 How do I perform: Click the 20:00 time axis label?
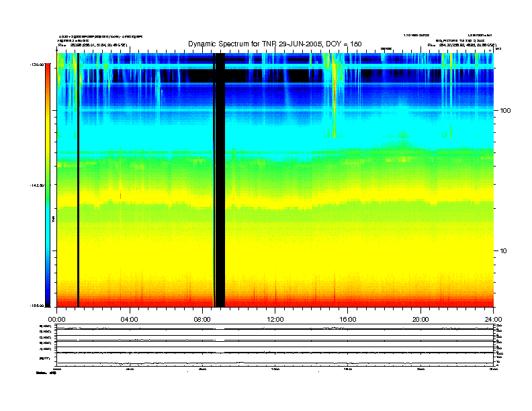point(420,320)
